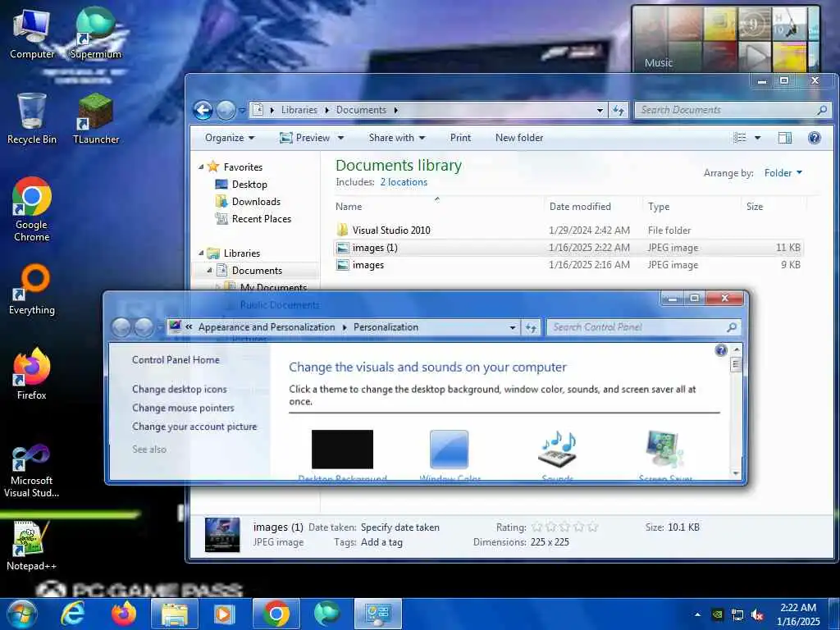Expand the Explorer address bar history dropdown
Screen dimensions: 840x630
click(600, 111)
